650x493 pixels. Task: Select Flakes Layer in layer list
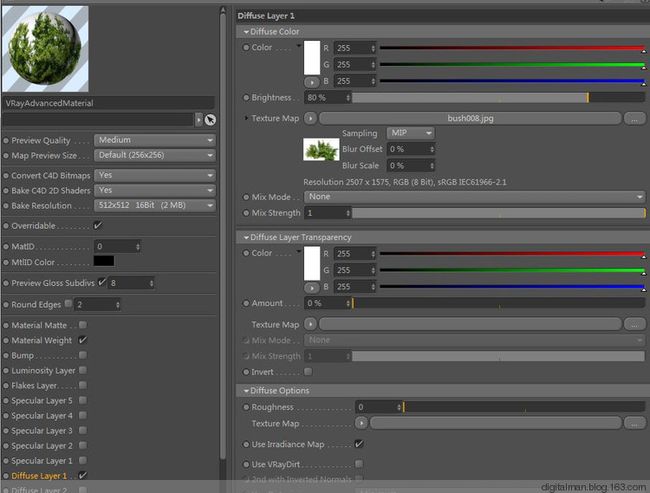click(x=34, y=386)
